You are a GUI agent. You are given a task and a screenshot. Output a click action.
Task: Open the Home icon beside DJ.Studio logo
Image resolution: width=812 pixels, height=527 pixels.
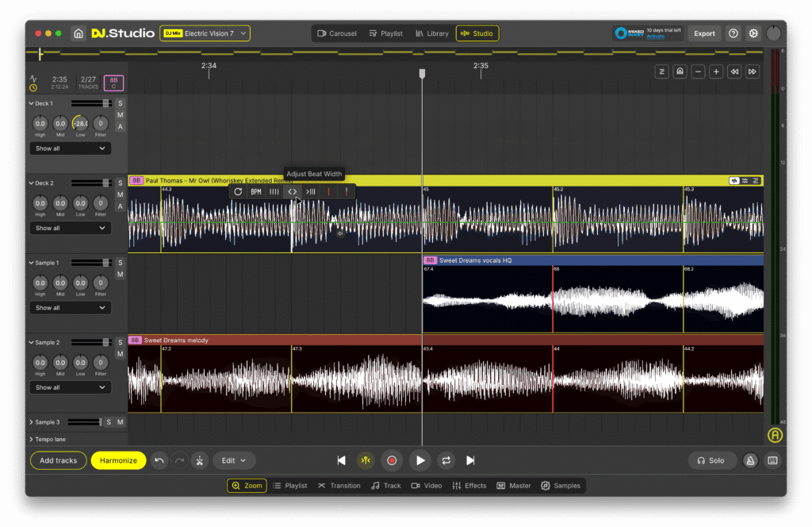click(79, 33)
